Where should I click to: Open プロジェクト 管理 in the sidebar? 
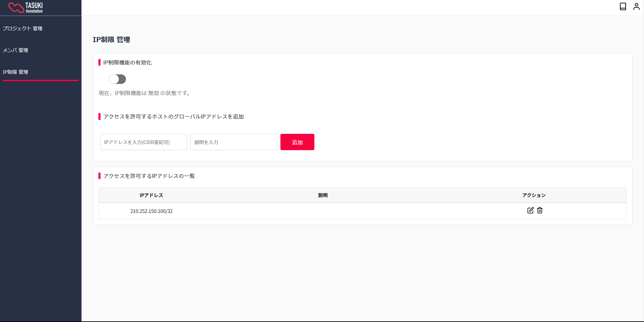pos(22,29)
